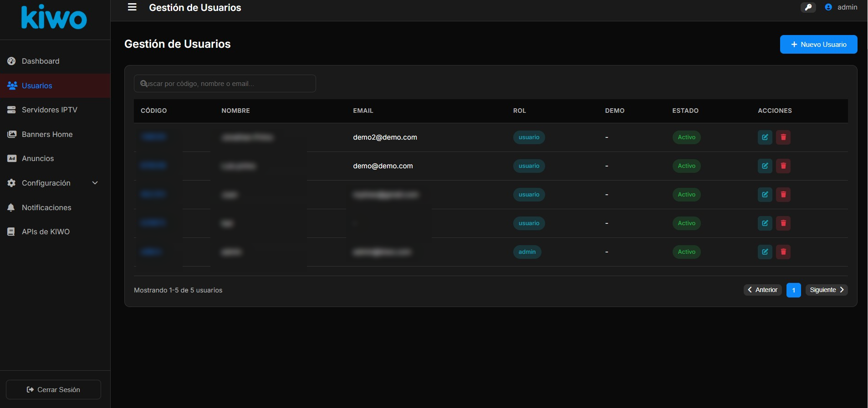Click the hamburger menu icon

click(x=132, y=7)
